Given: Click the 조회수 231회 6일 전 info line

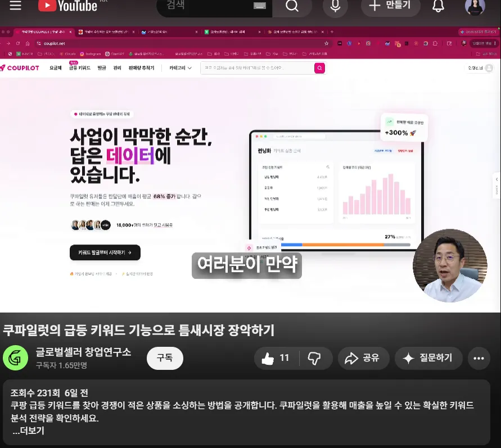Looking at the screenshot, I should pyautogui.click(x=49, y=392).
